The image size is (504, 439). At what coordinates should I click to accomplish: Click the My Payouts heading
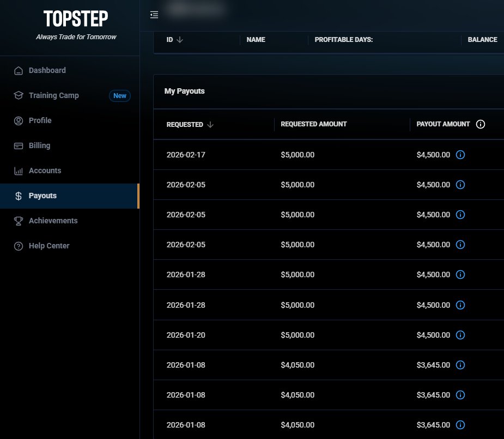(x=185, y=92)
